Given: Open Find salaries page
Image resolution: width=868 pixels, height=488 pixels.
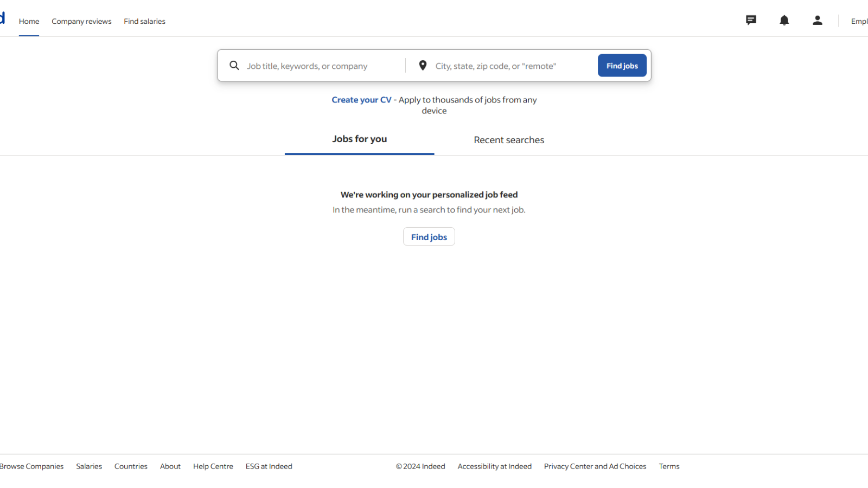Looking at the screenshot, I should 144,22.
